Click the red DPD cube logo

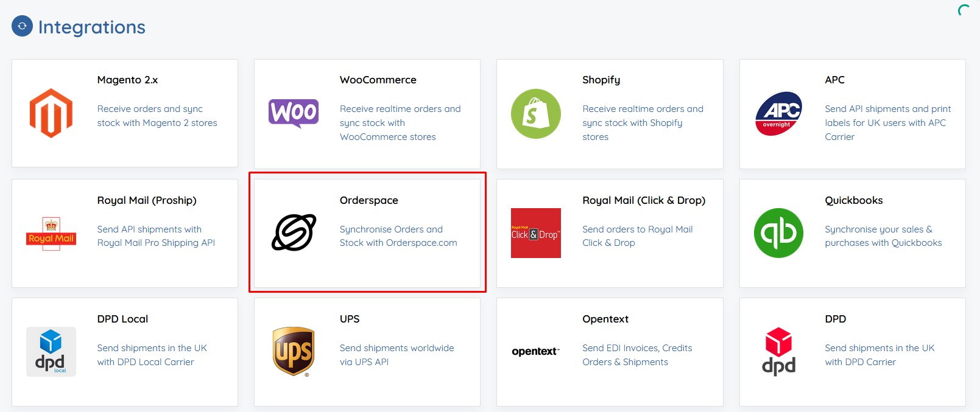(x=778, y=352)
